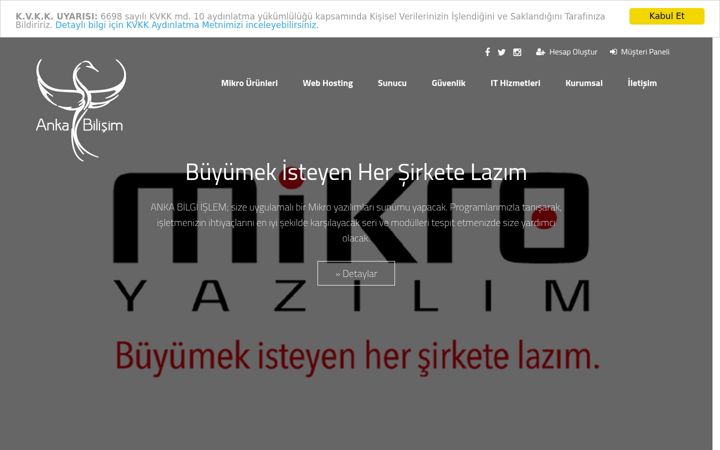Open the Twitter social icon

pos(501,52)
